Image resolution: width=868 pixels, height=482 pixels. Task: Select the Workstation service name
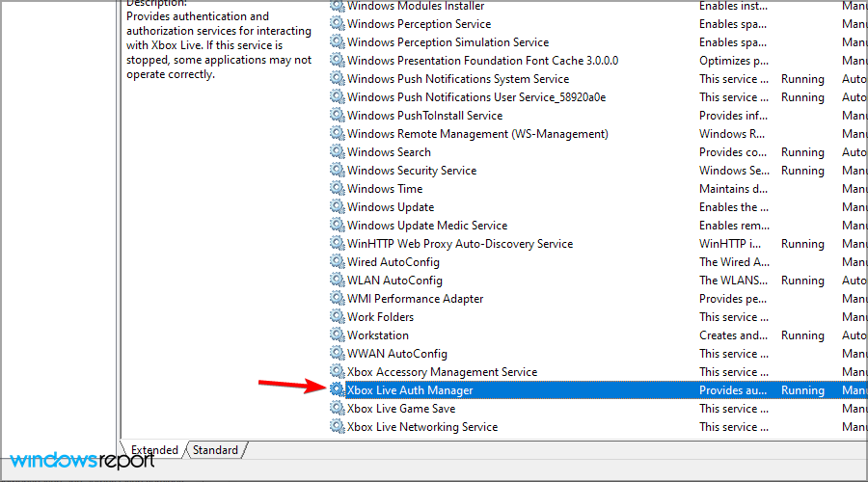[x=377, y=335]
